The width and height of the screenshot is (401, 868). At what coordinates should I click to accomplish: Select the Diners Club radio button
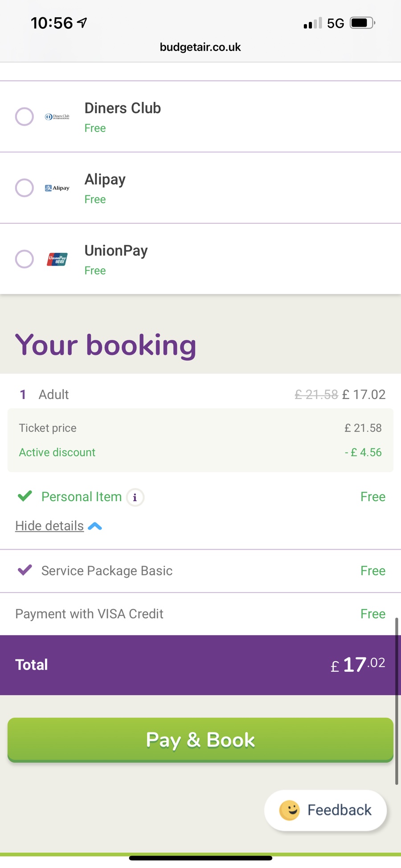[25, 117]
